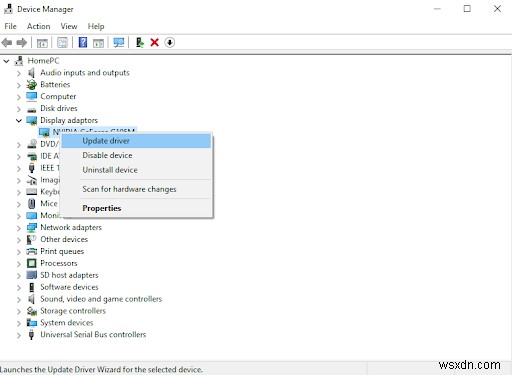The image size is (512, 375).
Task: Click the Audio inputs and outputs speaker icon
Action: pyautogui.click(x=31, y=73)
